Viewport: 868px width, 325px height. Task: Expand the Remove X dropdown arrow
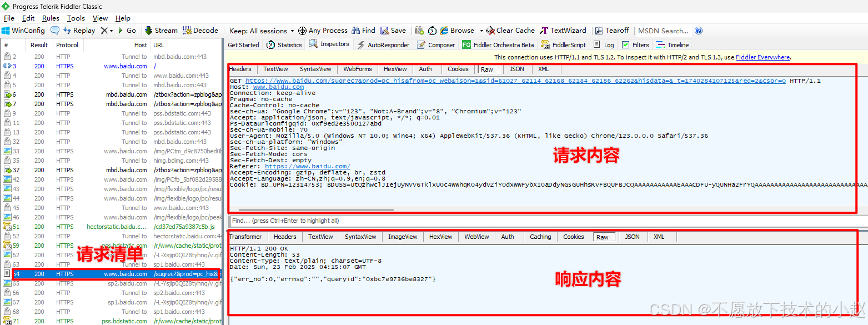point(111,31)
